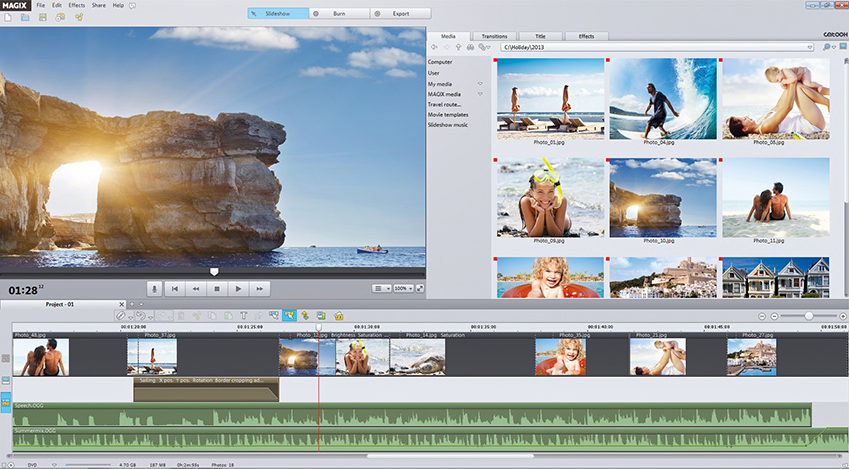Select the Media tab
Image resolution: width=849 pixels, height=469 pixels.
point(448,36)
